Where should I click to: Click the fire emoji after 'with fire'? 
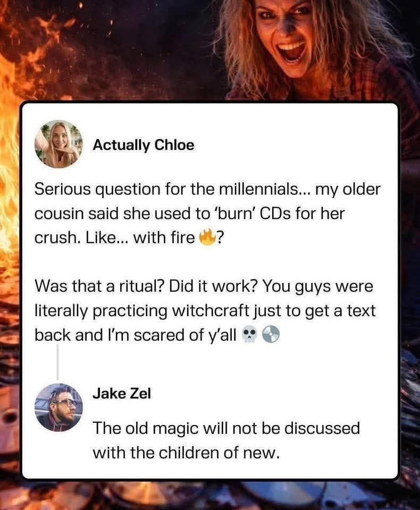pyautogui.click(x=206, y=237)
